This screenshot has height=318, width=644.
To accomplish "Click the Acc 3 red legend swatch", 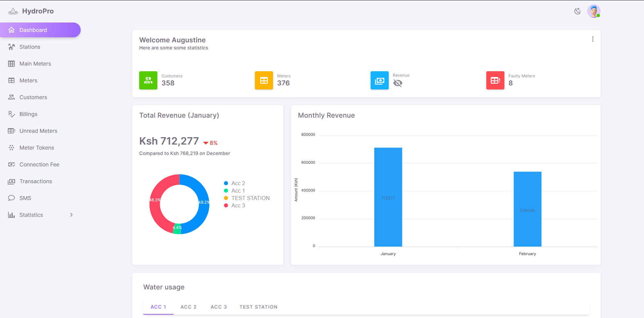I will [x=226, y=206].
